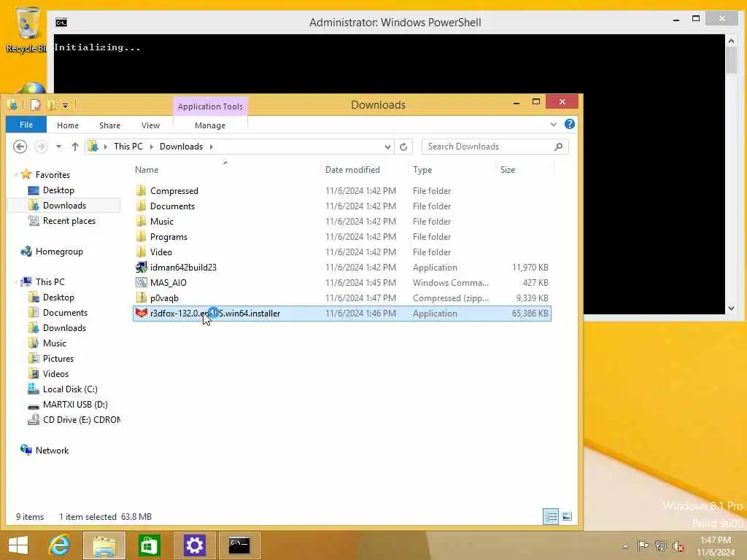Open the Share ribbon tab
The image size is (747, 560).
pos(109,125)
